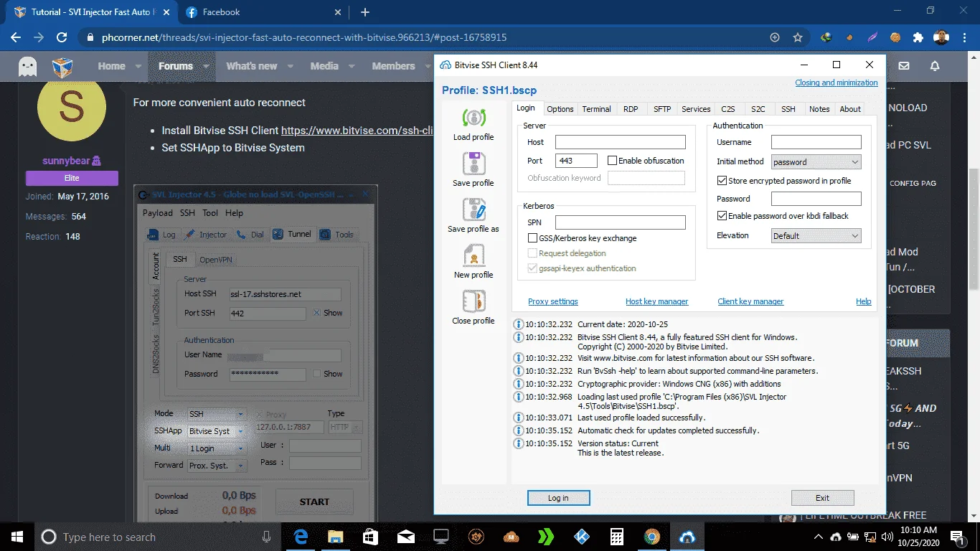The width and height of the screenshot is (980, 551).
Task: Click the Bitvise cloud icon in taskbar
Action: pos(687,537)
